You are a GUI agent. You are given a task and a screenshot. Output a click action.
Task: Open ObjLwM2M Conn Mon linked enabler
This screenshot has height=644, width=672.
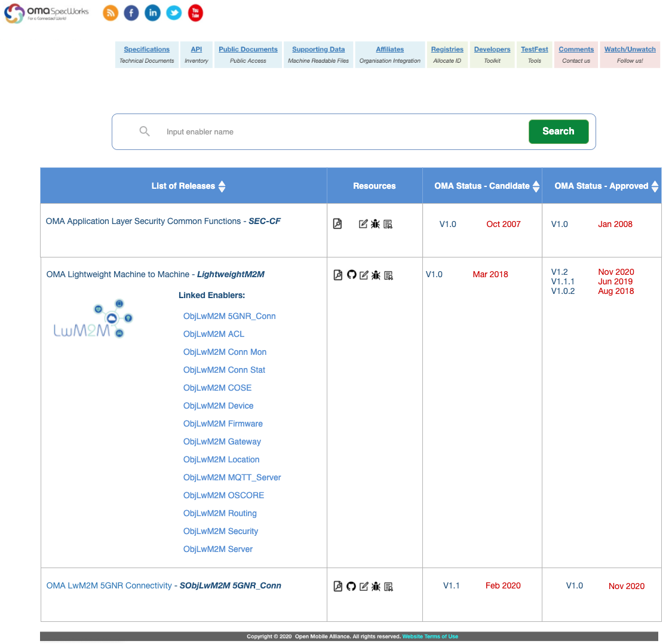point(225,352)
